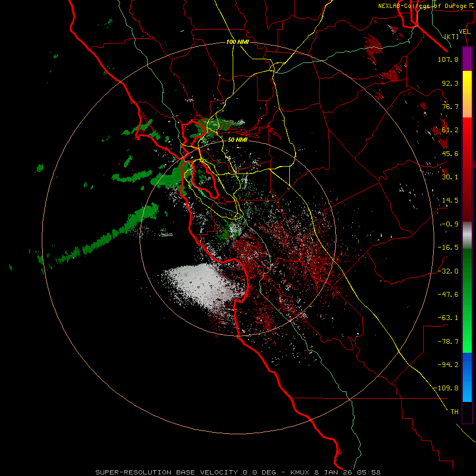This screenshot has height=476, width=476.
Task: Click the 50 NMI range ring label
Action: coord(237,140)
